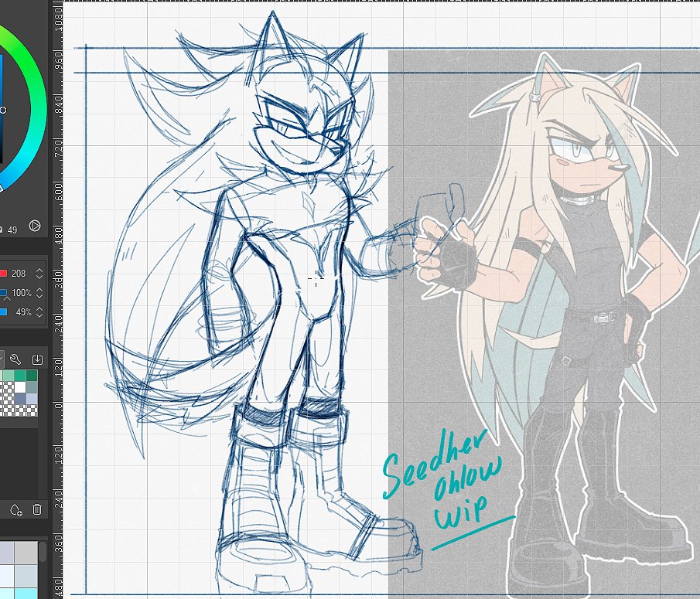700x599 pixels.
Task: Adjust the 49% value stepper arrows
Action: [x=39, y=311]
